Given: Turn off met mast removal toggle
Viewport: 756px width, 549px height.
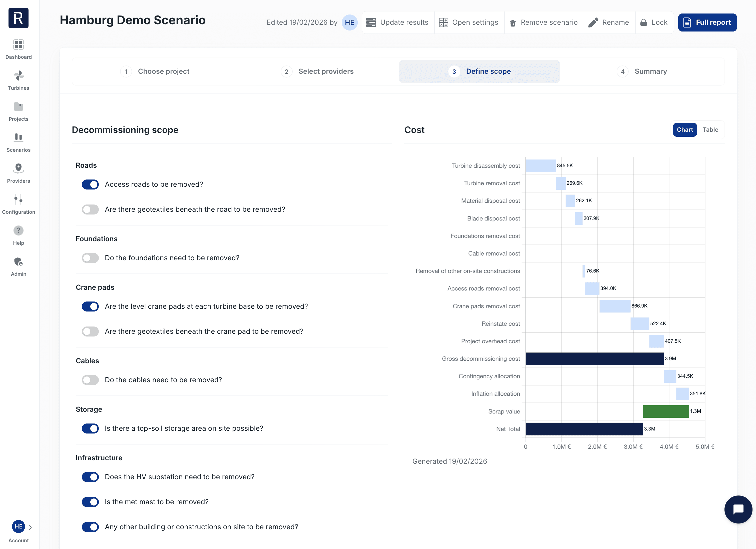Looking at the screenshot, I should 90,502.
